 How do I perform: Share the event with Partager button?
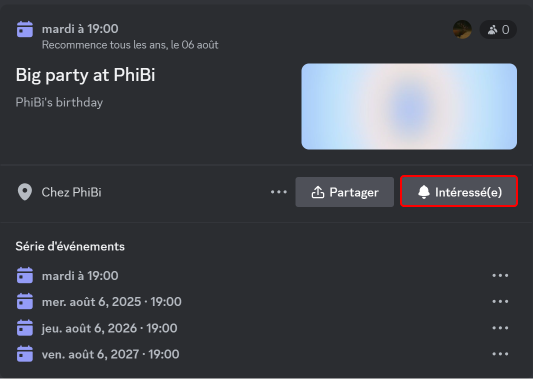pyautogui.click(x=344, y=192)
